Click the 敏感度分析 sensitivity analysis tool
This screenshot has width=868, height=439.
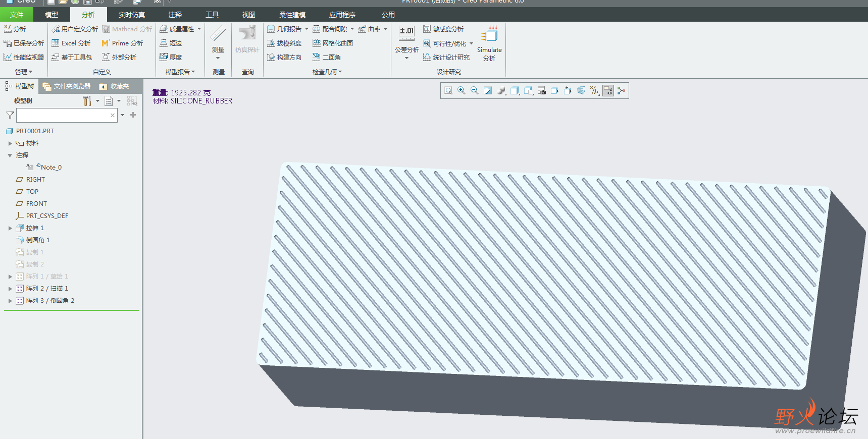443,29
